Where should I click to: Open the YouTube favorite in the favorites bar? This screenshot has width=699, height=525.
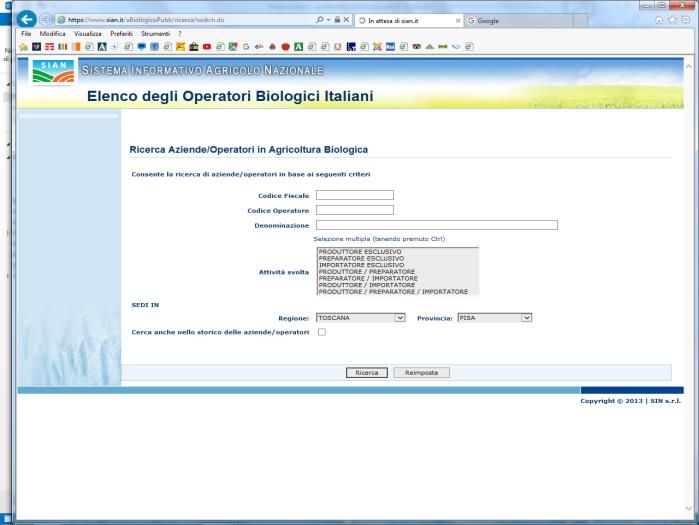tap(207, 46)
